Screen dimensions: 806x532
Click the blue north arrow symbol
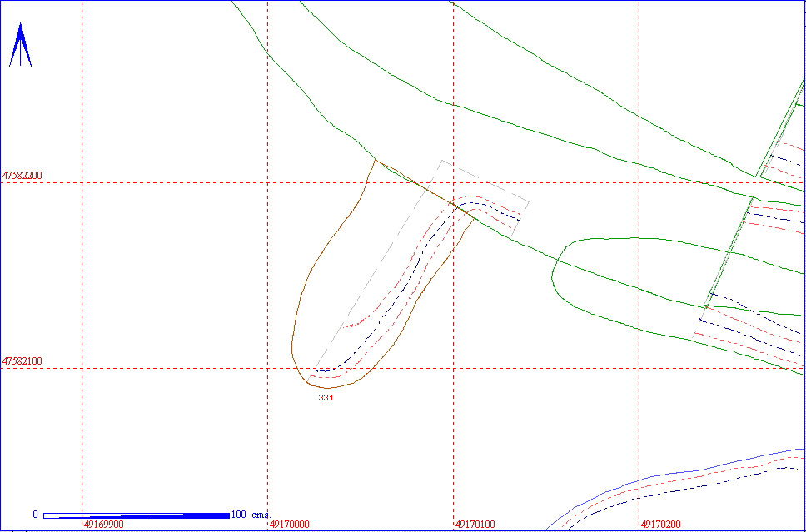(21, 45)
